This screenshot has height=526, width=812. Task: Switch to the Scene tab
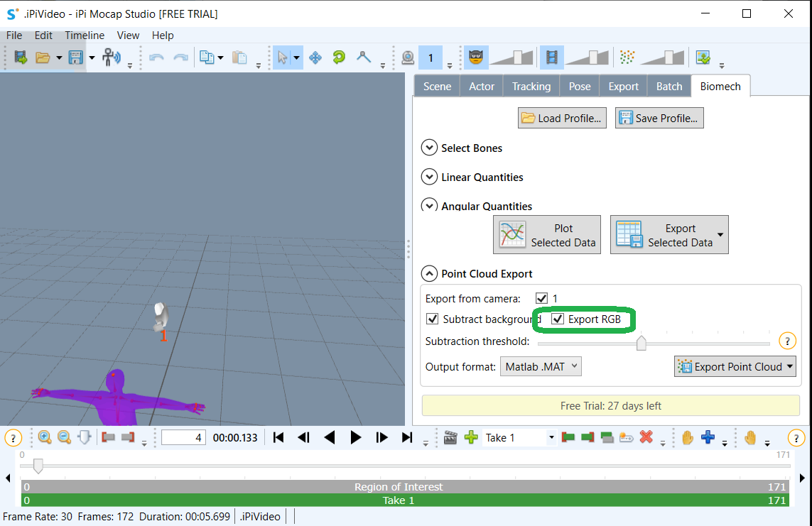[437, 87]
